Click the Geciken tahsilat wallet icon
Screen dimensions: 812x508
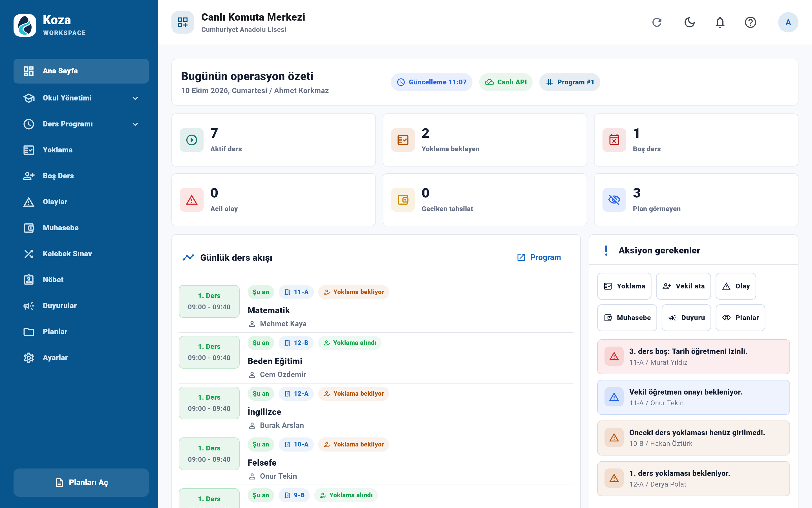click(403, 200)
